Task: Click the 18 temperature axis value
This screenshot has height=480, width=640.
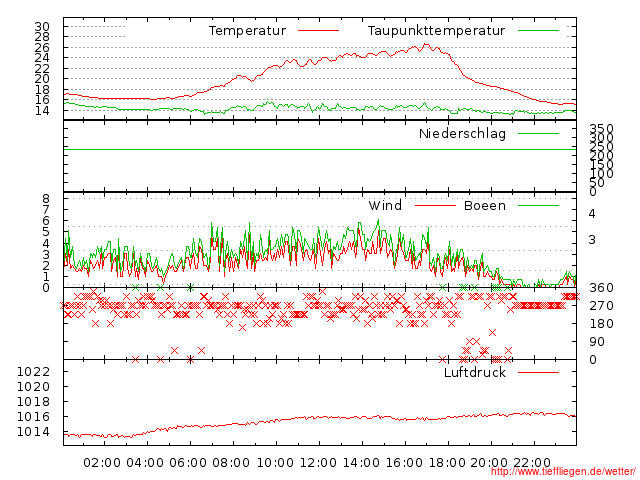Action: click(x=42, y=90)
